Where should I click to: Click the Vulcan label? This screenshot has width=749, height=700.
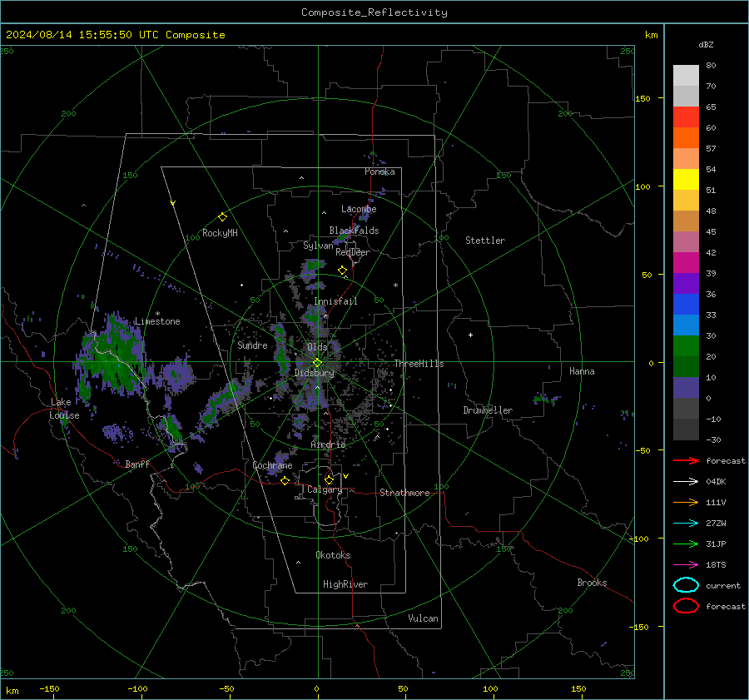tap(424, 618)
